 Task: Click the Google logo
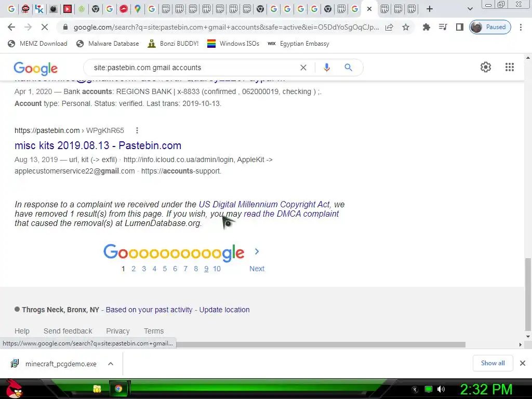coord(36,68)
